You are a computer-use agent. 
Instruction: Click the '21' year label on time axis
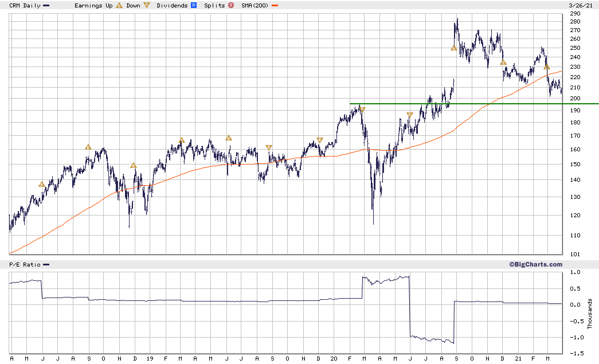518,359
